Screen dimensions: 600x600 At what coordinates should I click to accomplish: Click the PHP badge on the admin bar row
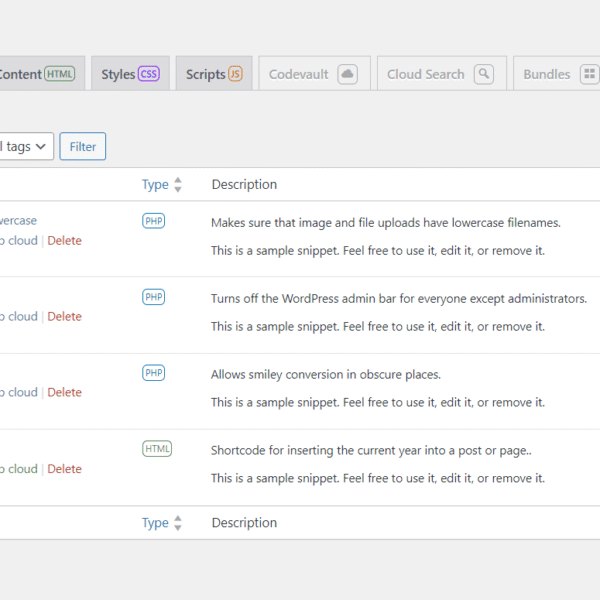(153, 297)
